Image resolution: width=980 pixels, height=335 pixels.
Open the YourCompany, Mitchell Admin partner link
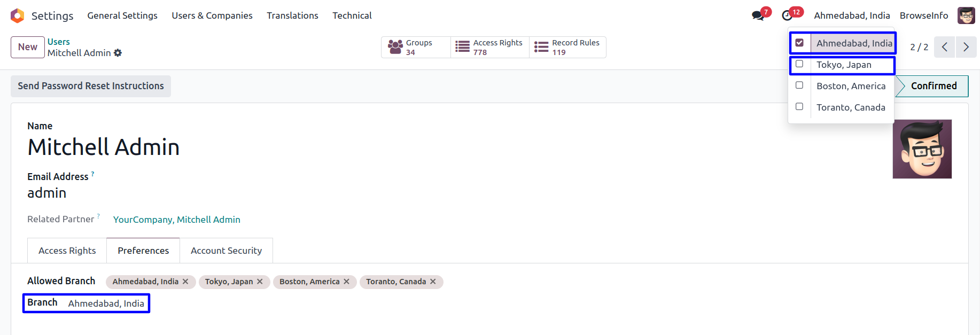pyautogui.click(x=176, y=220)
